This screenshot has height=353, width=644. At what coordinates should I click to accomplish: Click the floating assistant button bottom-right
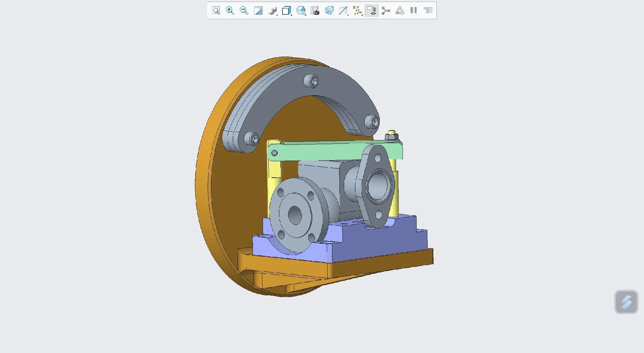tap(626, 302)
